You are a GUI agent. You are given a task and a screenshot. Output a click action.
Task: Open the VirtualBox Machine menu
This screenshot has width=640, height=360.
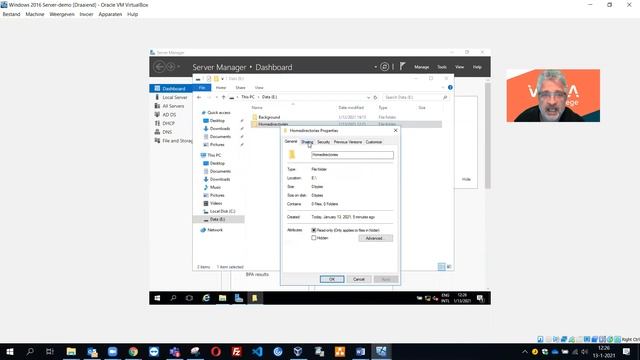coord(35,14)
